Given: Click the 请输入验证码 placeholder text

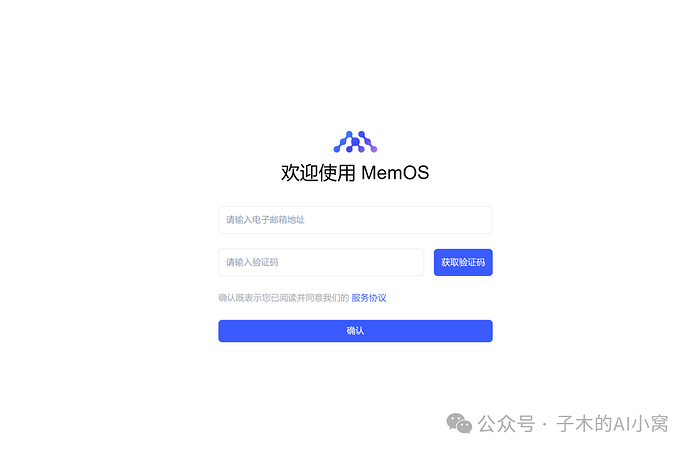Looking at the screenshot, I should tap(252, 262).
